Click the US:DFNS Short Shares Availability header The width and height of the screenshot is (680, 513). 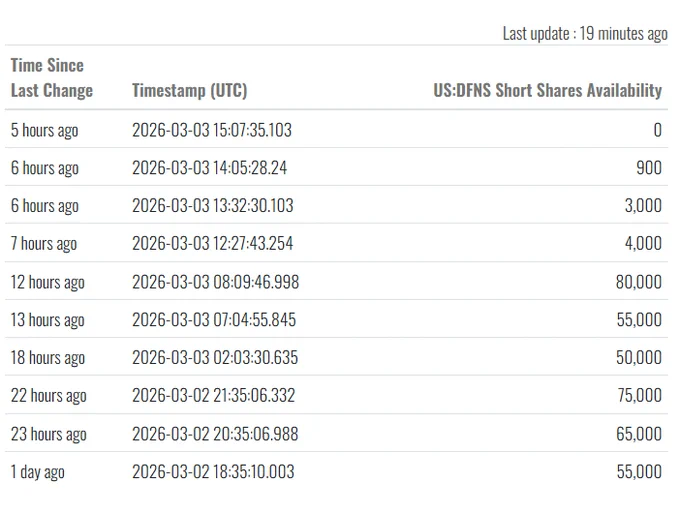click(548, 91)
